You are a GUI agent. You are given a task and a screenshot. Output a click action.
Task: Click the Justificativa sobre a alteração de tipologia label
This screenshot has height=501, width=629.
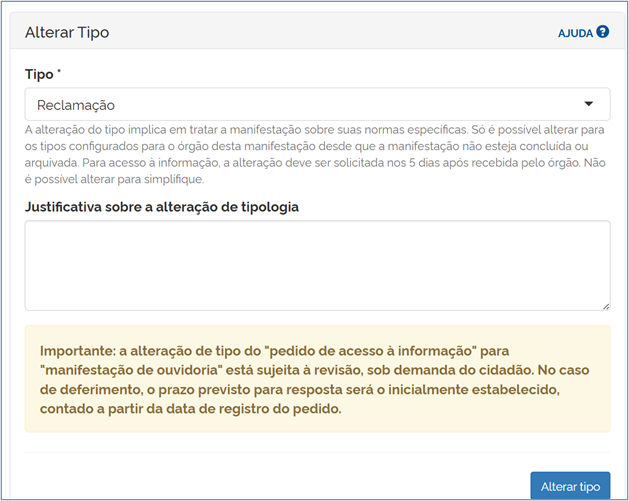(x=162, y=207)
